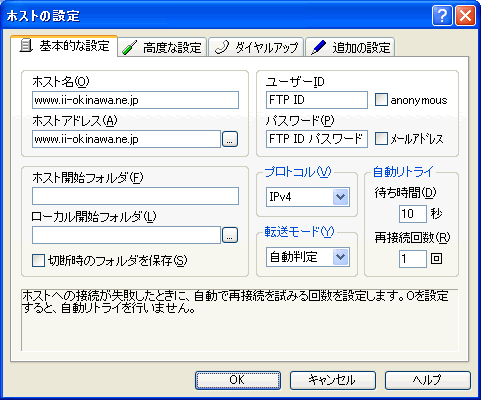
Task: Toggle the メールアドレス checkbox
Action: point(381,138)
